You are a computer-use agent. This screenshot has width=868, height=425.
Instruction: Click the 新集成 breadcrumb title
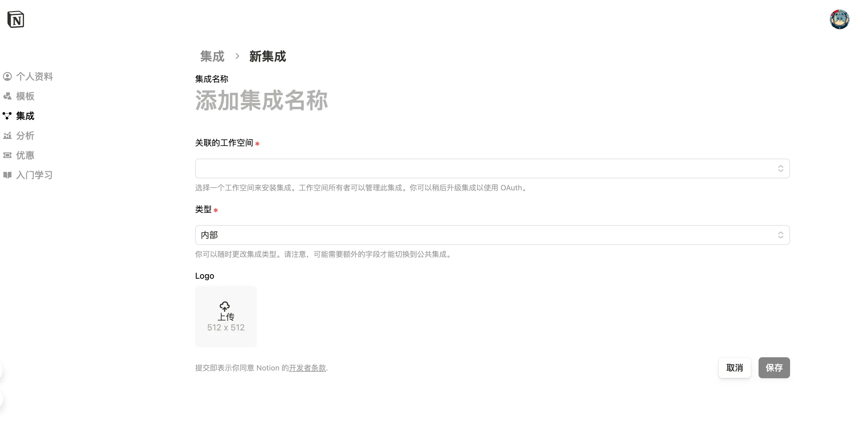(267, 57)
